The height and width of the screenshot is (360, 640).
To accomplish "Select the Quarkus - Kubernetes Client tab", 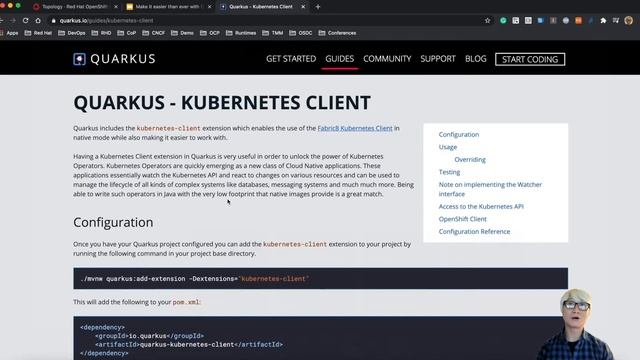I will pos(261,7).
